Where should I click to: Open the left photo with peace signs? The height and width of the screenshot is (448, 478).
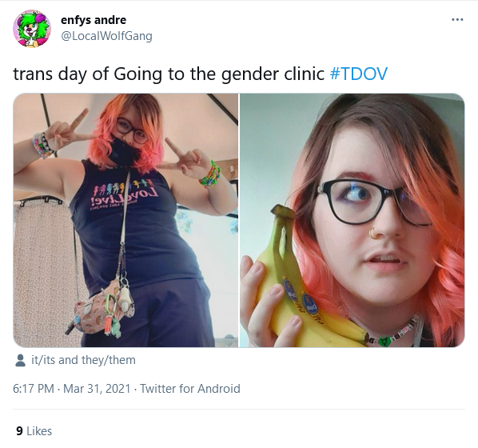(125, 220)
